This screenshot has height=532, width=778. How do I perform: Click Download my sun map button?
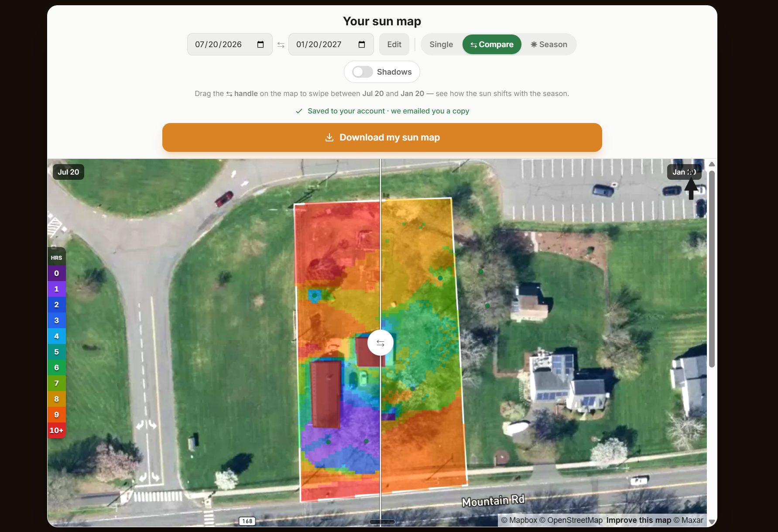click(x=382, y=137)
